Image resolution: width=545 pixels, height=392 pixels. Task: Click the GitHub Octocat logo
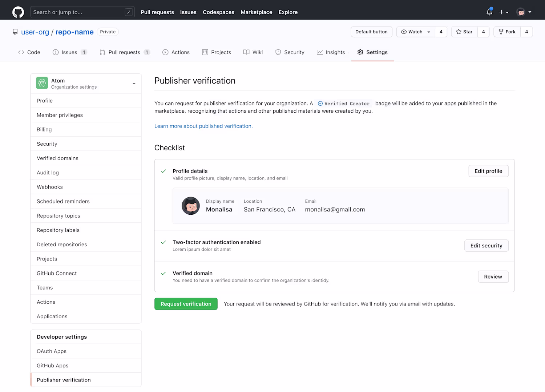point(18,12)
